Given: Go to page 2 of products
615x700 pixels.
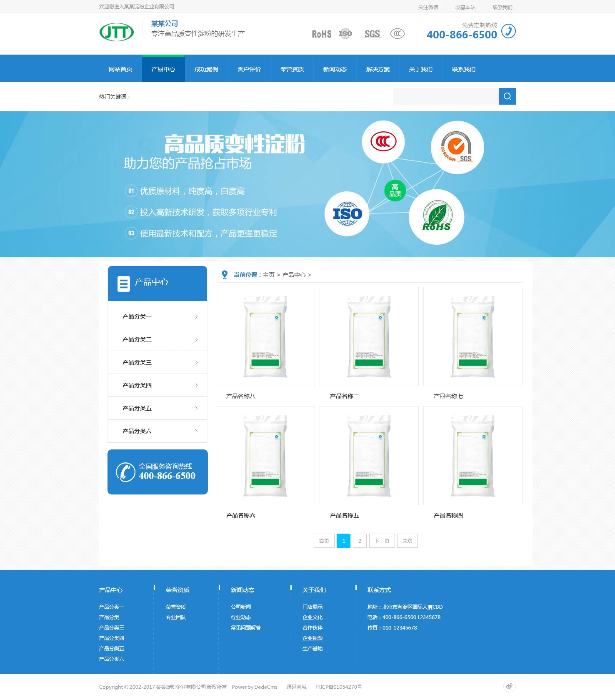Looking at the screenshot, I should 360,541.
